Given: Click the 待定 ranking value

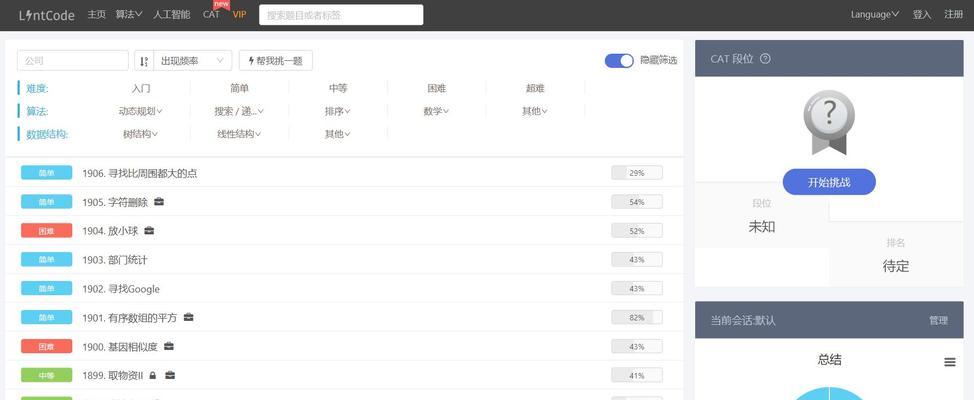Looking at the screenshot, I should [x=896, y=266].
